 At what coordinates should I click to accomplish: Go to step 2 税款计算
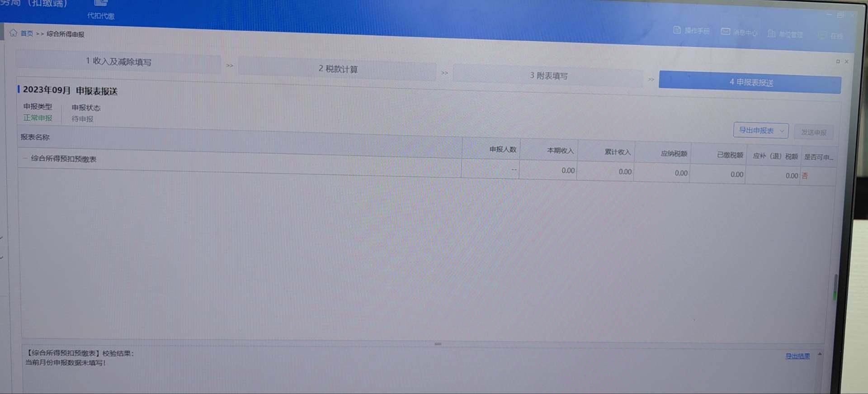338,69
